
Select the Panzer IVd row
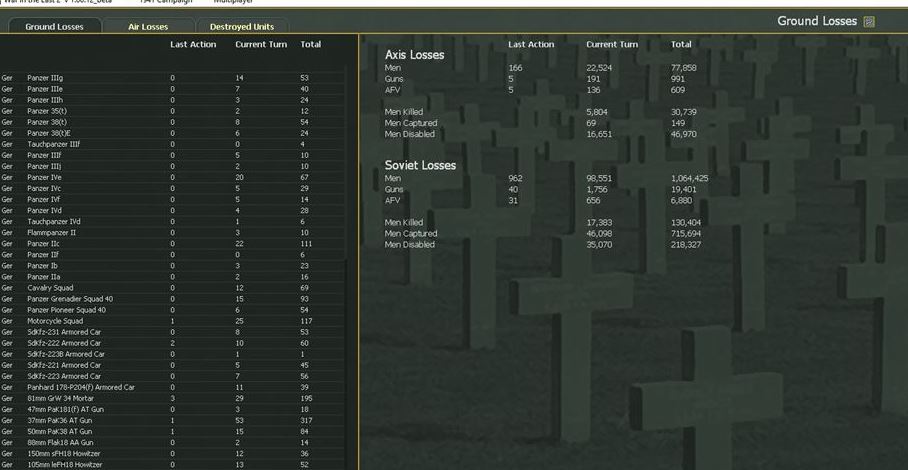click(173, 211)
